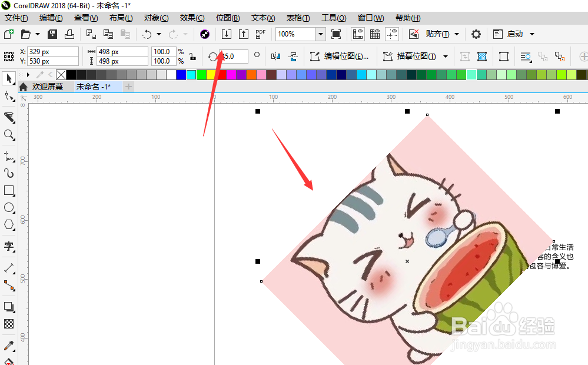This screenshot has height=365, width=588.
Task: Open the Options gear icon
Action: click(476, 34)
